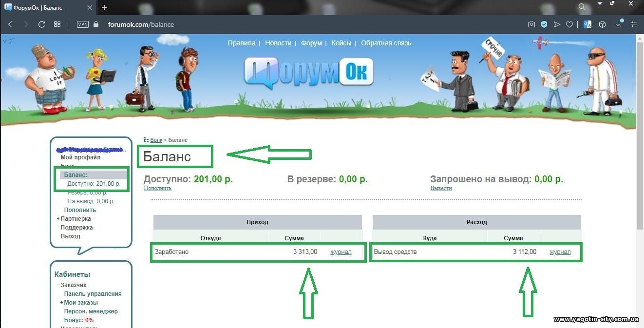644x328 pixels.
Task: Open the translate extension icon
Action: (x=587, y=24)
